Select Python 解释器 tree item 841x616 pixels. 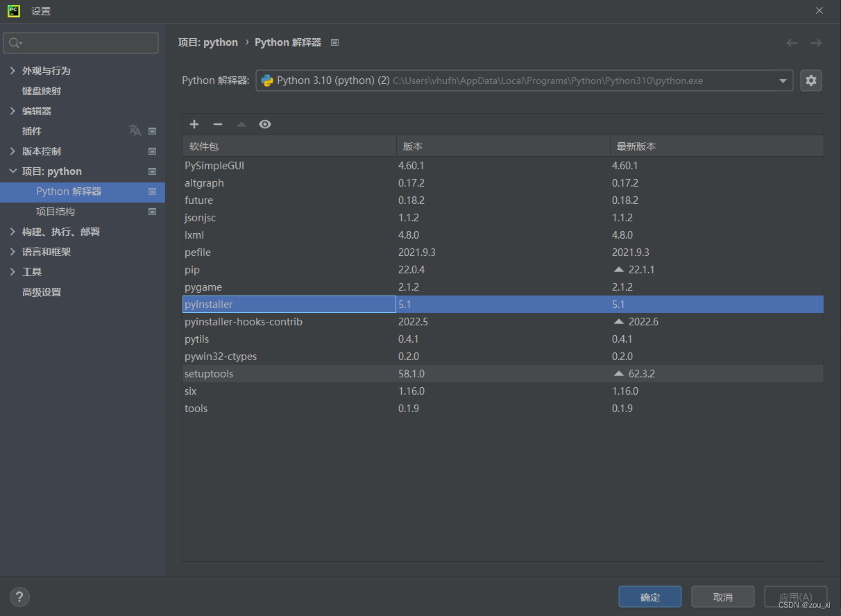83,191
